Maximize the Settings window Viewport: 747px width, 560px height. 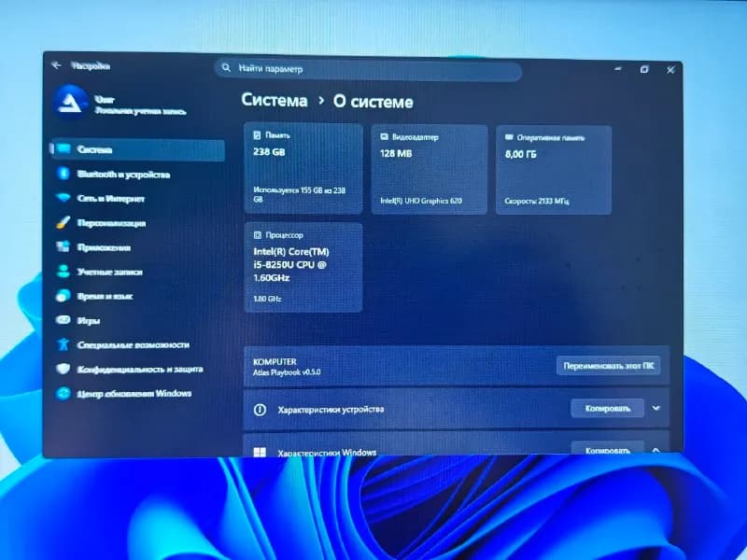coord(644,69)
